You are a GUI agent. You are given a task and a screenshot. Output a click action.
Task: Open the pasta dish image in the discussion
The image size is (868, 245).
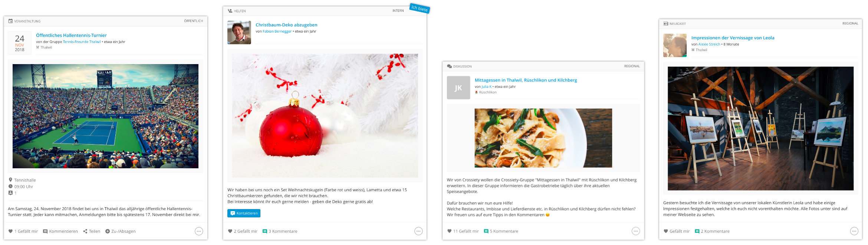point(543,138)
